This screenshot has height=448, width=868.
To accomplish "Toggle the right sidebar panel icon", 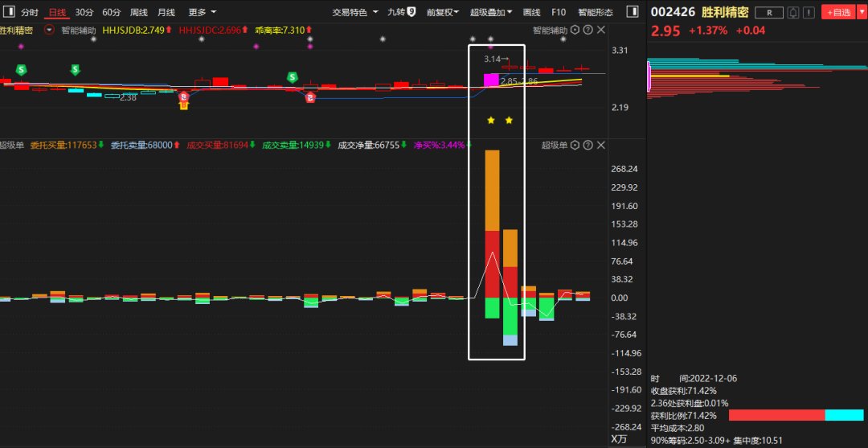I will click(633, 11).
